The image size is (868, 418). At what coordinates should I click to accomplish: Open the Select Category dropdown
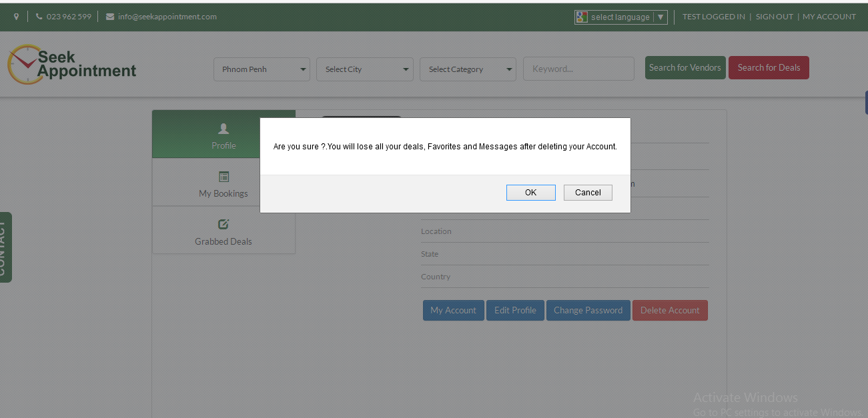click(468, 69)
